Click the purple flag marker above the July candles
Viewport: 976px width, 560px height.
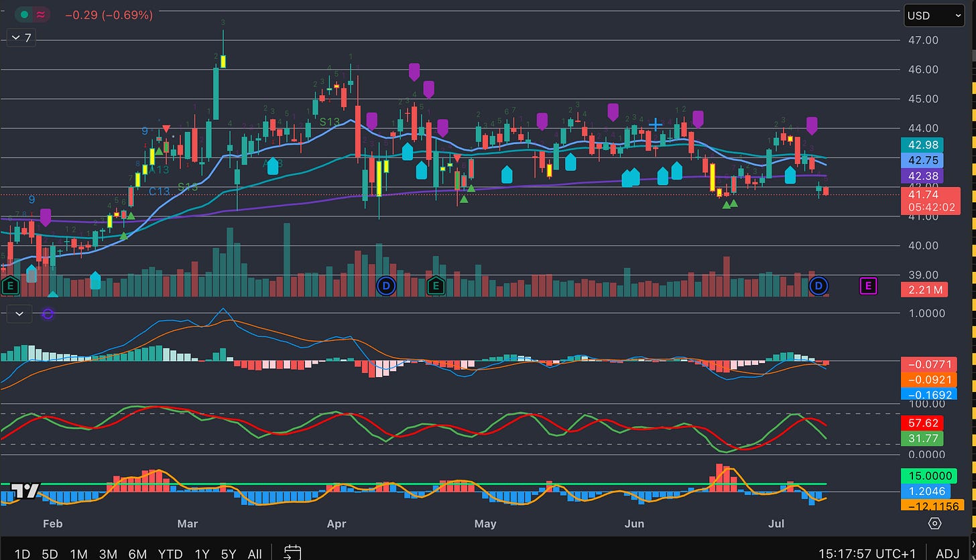click(x=812, y=125)
